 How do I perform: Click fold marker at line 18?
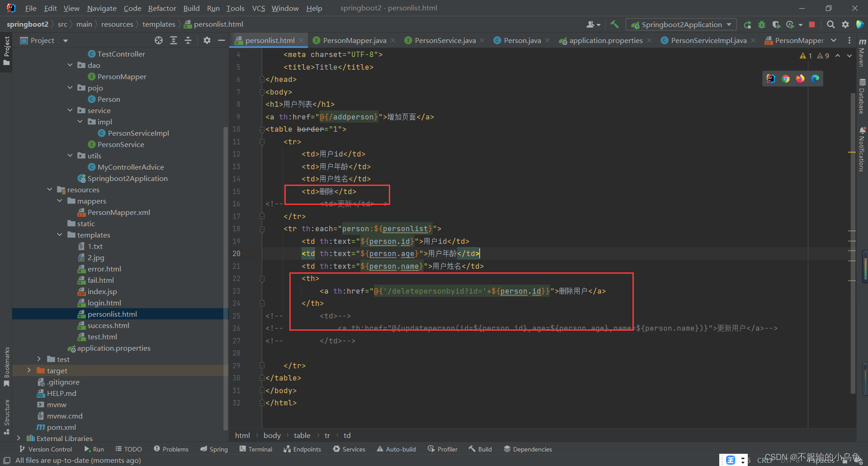(x=262, y=229)
